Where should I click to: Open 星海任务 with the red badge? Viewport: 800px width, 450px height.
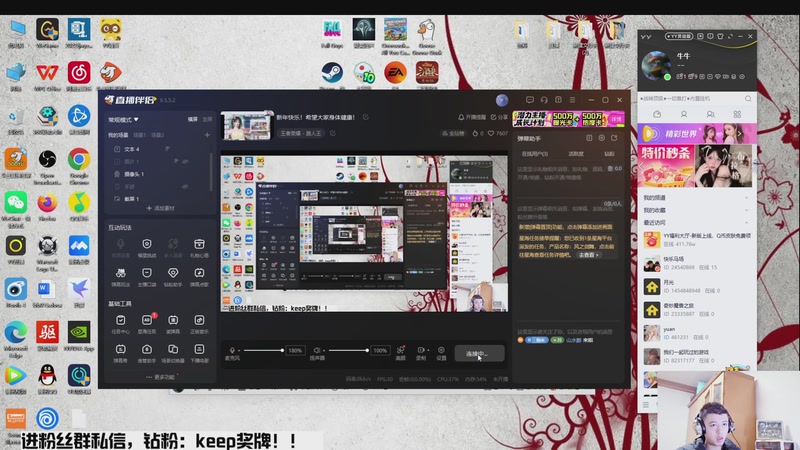[147, 323]
